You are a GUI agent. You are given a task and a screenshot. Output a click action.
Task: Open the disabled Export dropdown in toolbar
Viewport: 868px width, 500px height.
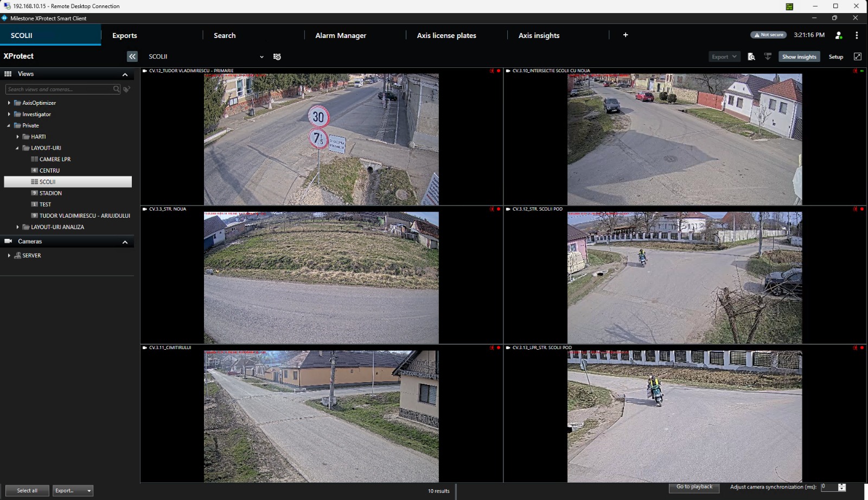point(724,56)
